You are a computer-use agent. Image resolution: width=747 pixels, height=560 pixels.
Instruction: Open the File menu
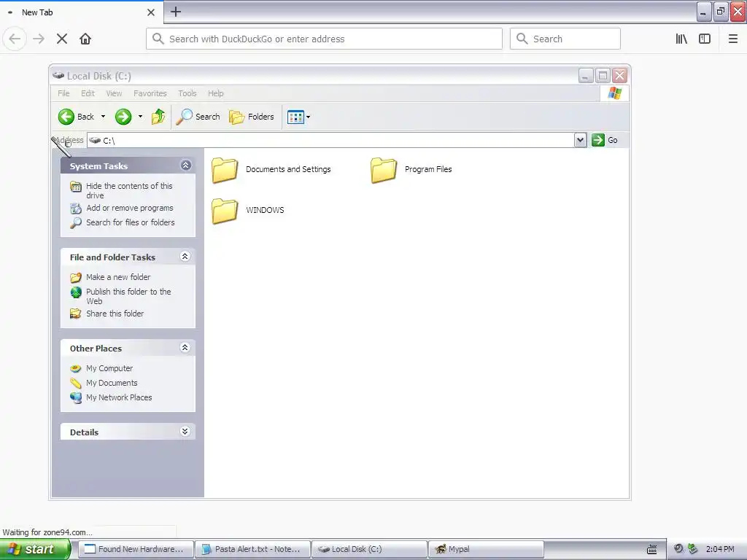[x=63, y=93]
